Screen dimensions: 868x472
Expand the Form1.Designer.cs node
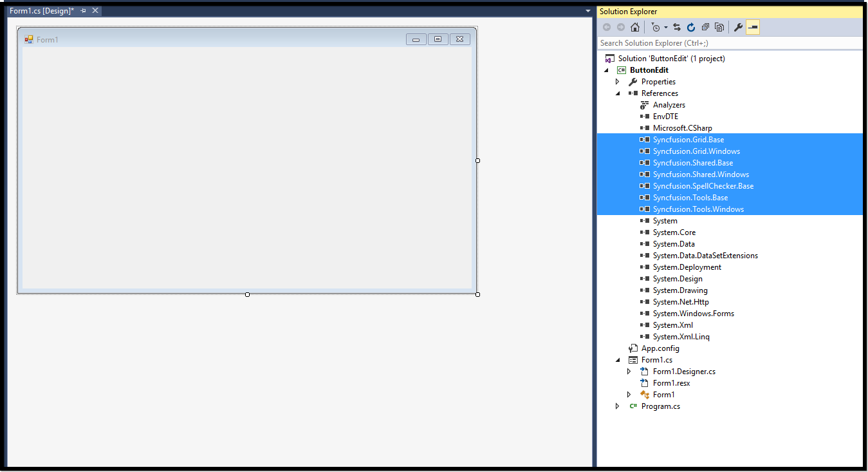tap(629, 372)
